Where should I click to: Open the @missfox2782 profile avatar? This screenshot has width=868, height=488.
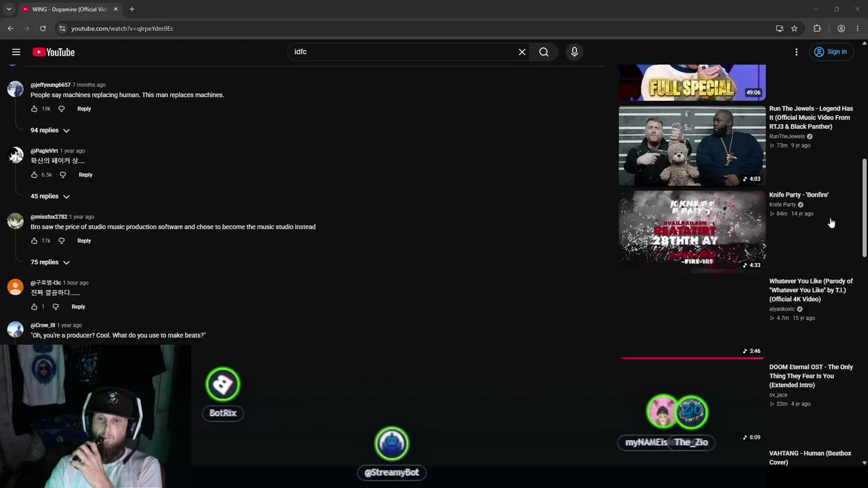(x=15, y=221)
